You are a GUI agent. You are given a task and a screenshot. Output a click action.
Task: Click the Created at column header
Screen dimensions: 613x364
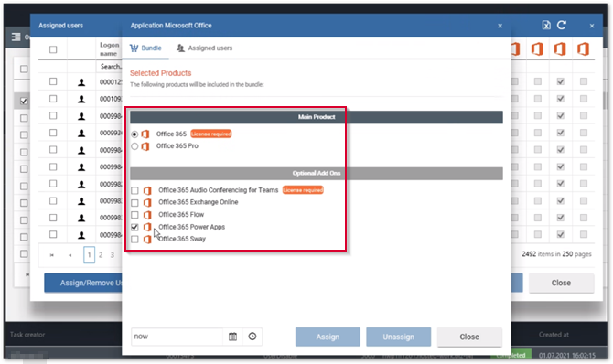(554, 335)
